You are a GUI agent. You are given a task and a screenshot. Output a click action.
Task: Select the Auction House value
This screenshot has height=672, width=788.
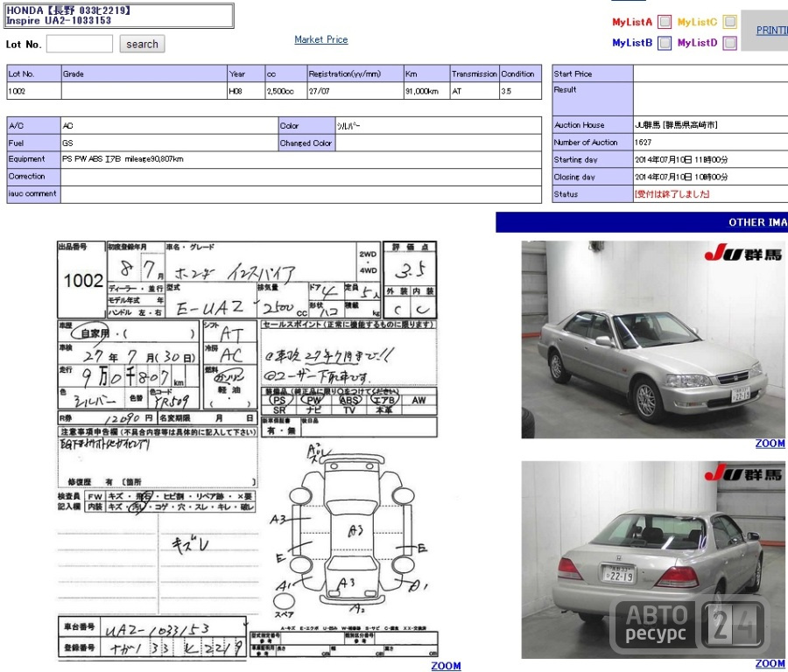coord(676,124)
